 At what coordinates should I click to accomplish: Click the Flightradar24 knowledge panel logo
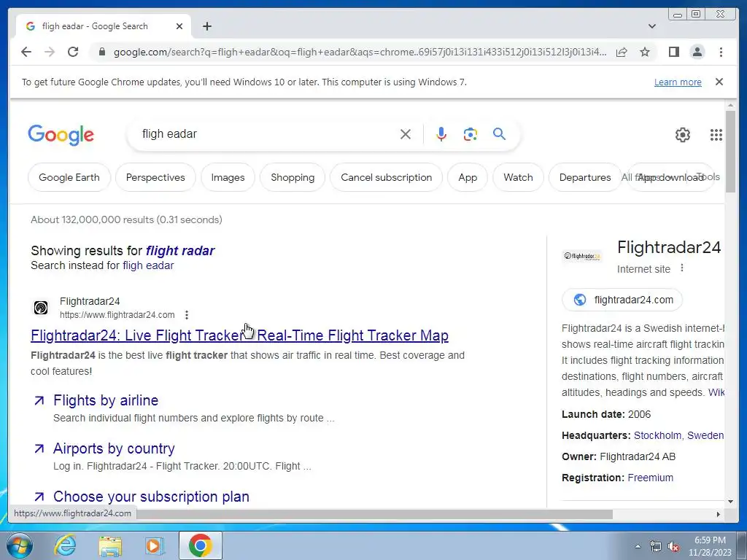click(x=582, y=256)
